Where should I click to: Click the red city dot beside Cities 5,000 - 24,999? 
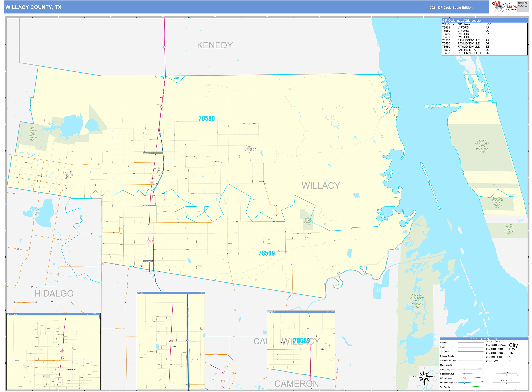click(508, 357)
